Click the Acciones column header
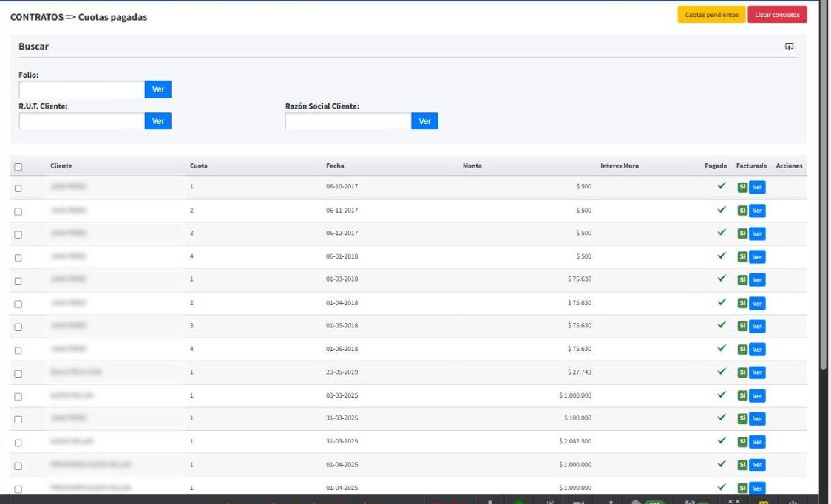This screenshot has width=831, height=504. (x=789, y=166)
